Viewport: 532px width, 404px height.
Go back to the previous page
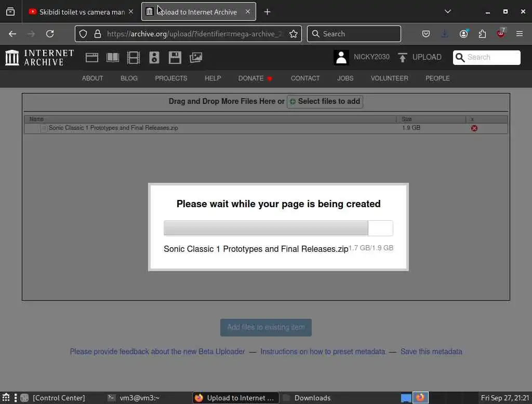coord(12,34)
